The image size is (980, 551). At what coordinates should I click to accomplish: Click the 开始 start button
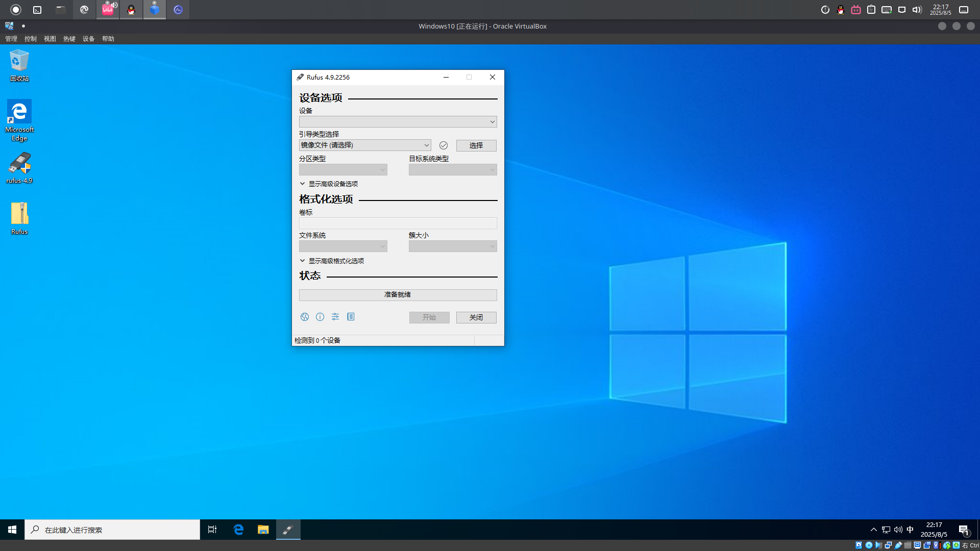tap(429, 317)
